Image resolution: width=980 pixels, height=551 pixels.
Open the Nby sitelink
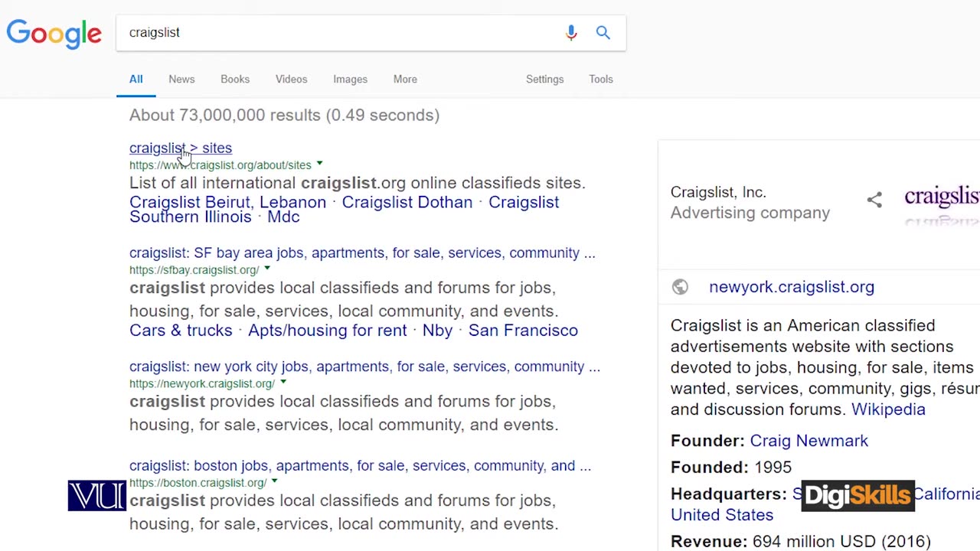pyautogui.click(x=437, y=330)
